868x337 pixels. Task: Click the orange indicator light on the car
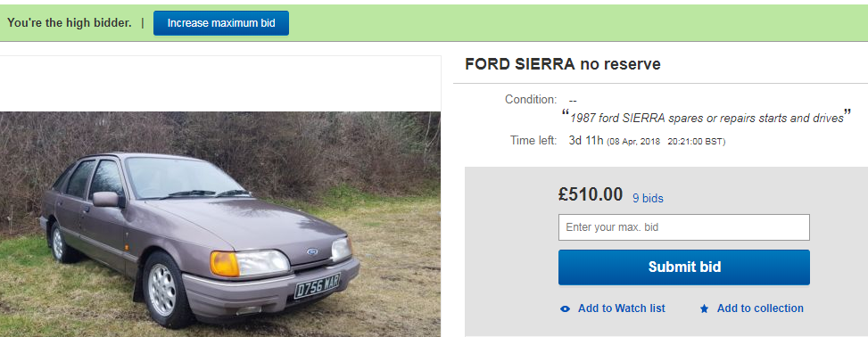[224, 263]
